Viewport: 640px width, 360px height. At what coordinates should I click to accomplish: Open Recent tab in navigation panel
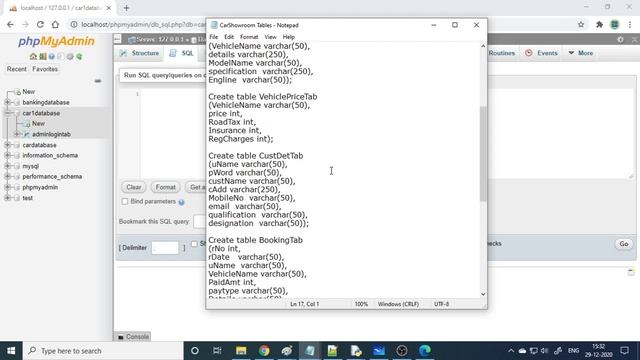16,69
